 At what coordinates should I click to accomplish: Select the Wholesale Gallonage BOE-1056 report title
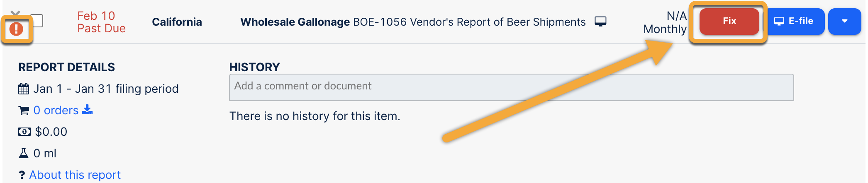pos(413,22)
